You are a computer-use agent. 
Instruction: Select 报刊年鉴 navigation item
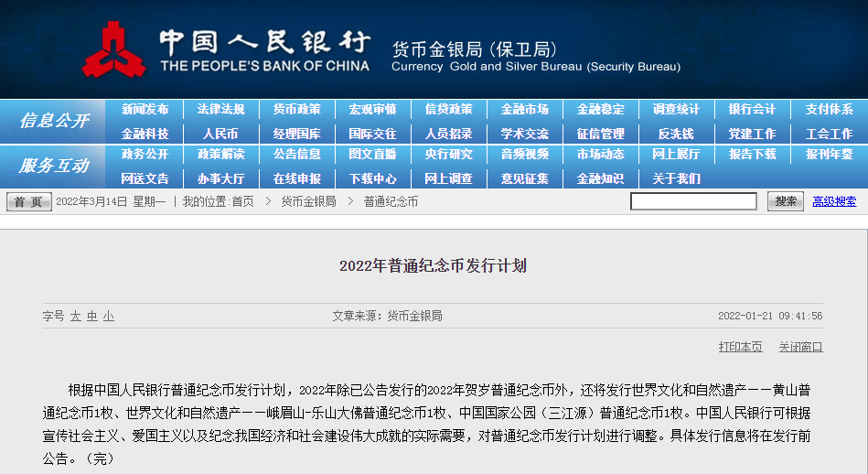point(829,155)
